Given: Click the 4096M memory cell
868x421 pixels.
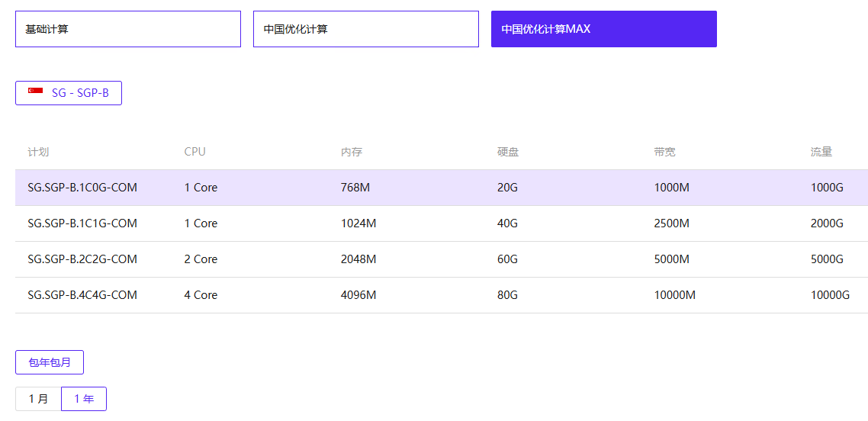Looking at the screenshot, I should point(358,295).
